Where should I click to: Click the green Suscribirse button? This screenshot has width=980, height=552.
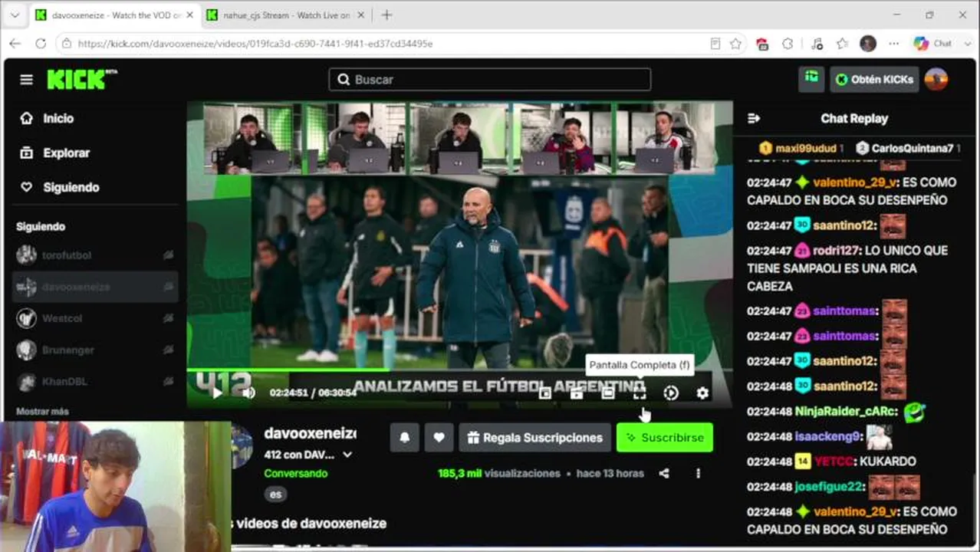pos(665,438)
